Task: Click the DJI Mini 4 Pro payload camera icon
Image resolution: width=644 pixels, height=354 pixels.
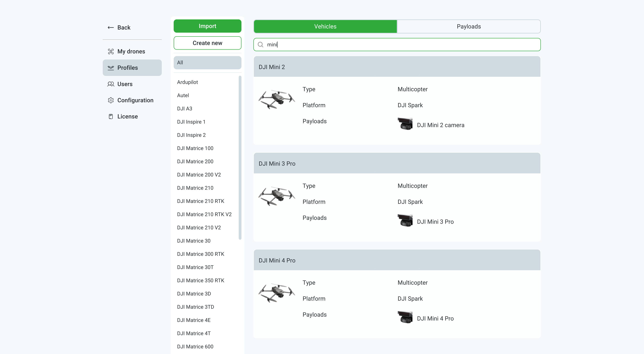Action: pyautogui.click(x=405, y=317)
